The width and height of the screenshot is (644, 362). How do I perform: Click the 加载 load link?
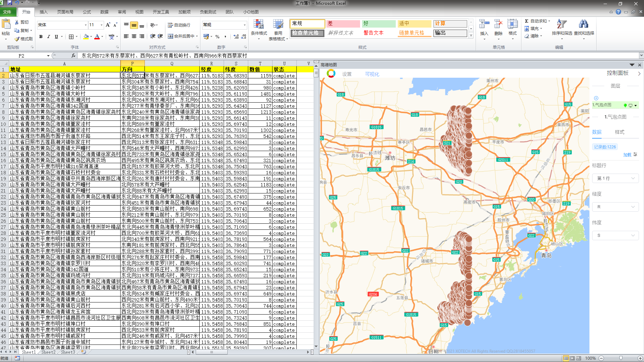click(x=627, y=155)
